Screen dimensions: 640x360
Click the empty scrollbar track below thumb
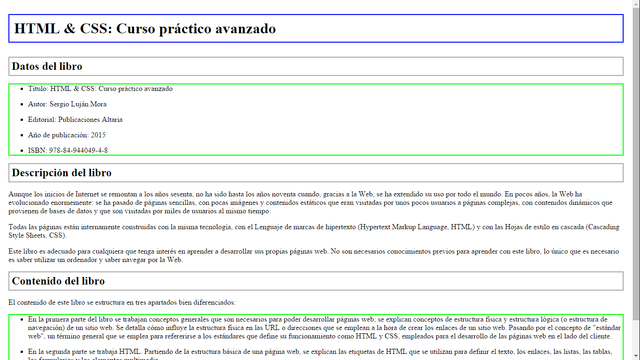point(636,336)
